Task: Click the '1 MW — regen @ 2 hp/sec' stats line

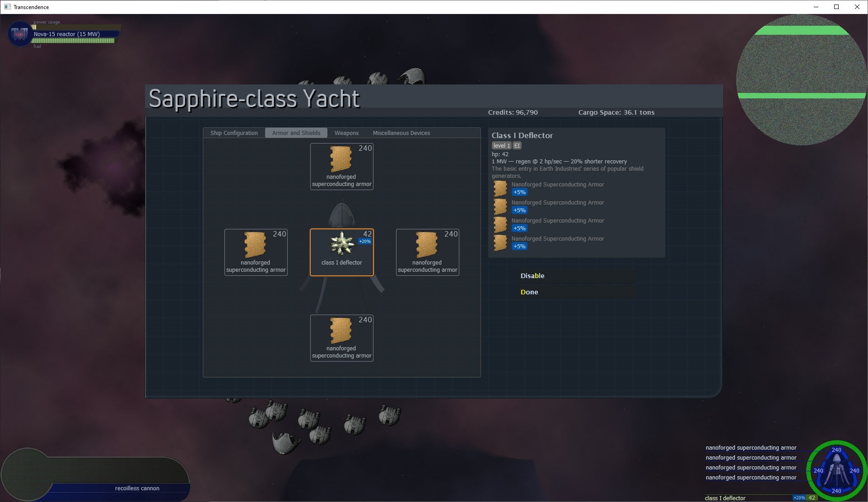Action: [x=559, y=162]
